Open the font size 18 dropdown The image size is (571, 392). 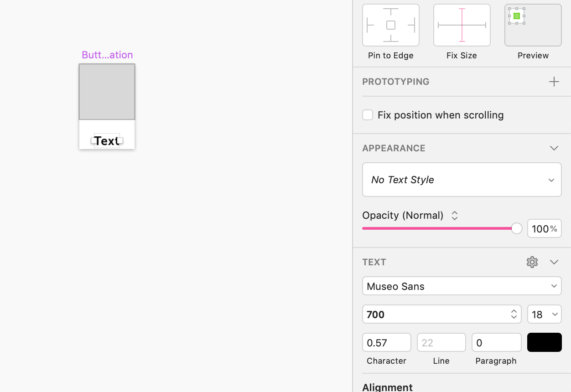coord(544,314)
